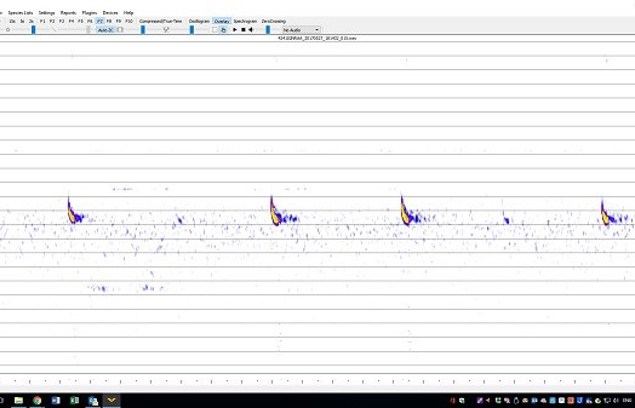Toggle Compressed/True Time mode
Screen dimensions: 635x408
pyautogui.click(x=161, y=20)
